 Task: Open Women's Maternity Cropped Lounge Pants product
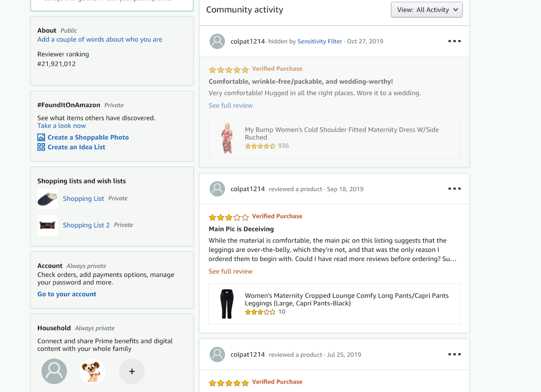[x=347, y=299]
